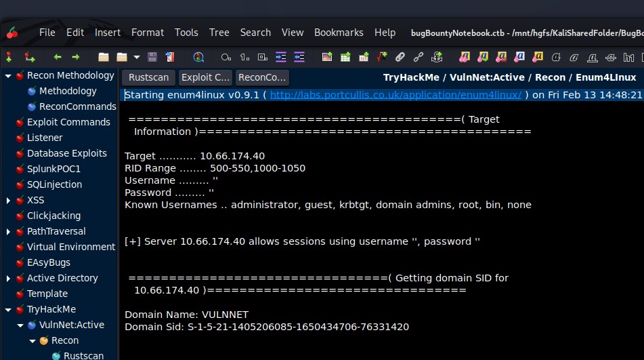
Task: Select the SQLinjection node in tree
Action: point(54,184)
